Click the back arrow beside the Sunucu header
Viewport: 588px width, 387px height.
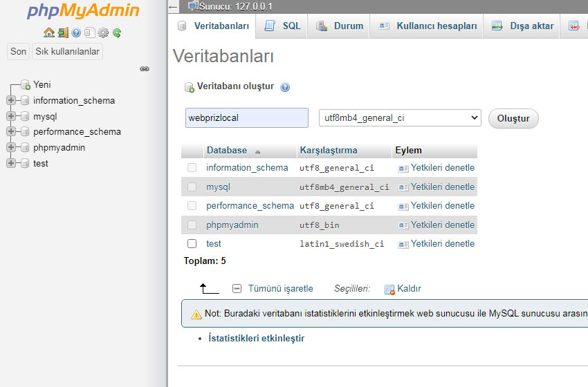click(x=173, y=7)
